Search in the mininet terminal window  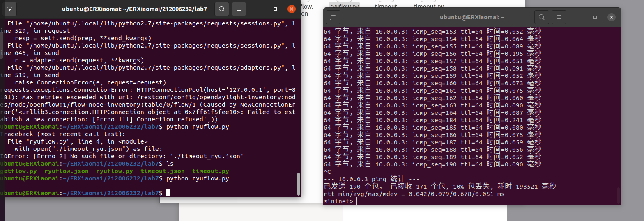coord(542,17)
